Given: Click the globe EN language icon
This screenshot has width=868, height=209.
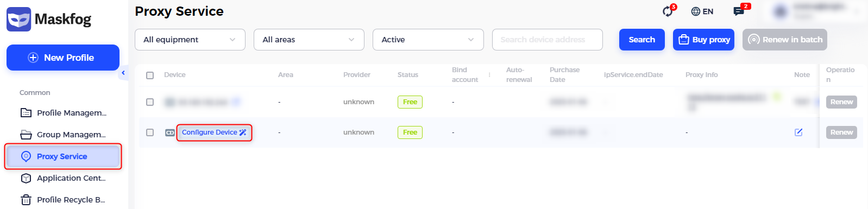Looking at the screenshot, I should (702, 11).
